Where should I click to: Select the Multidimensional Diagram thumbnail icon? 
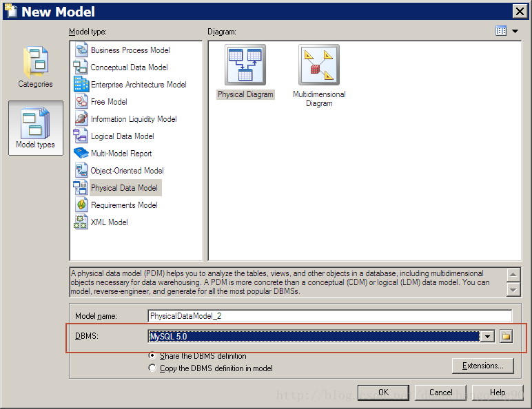pyautogui.click(x=319, y=65)
